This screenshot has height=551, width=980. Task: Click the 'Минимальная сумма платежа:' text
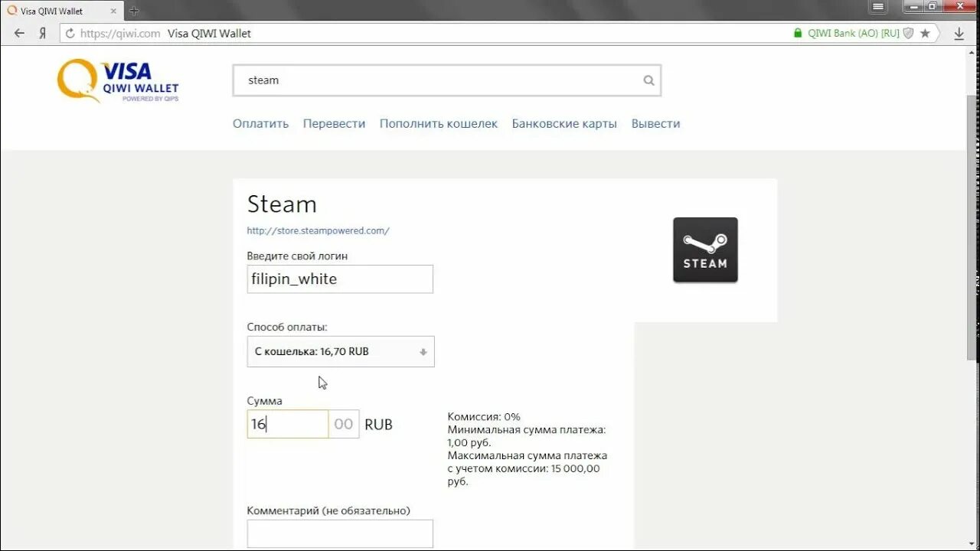(527, 429)
